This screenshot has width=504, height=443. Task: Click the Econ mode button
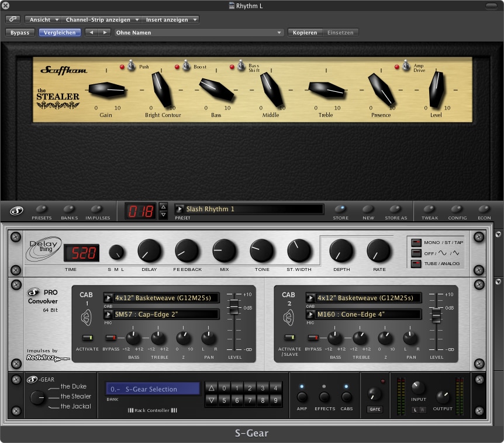click(484, 210)
